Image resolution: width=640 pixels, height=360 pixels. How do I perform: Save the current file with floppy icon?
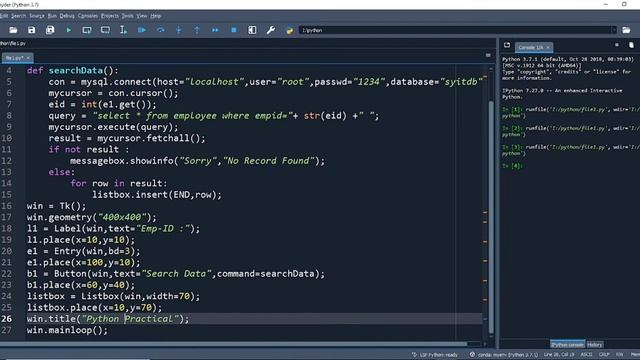(x=31, y=30)
